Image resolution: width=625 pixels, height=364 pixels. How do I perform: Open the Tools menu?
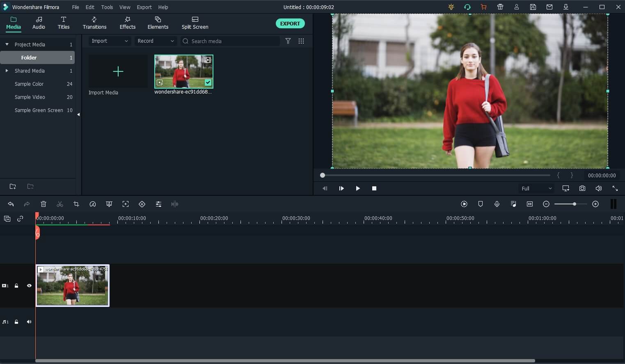tap(107, 7)
